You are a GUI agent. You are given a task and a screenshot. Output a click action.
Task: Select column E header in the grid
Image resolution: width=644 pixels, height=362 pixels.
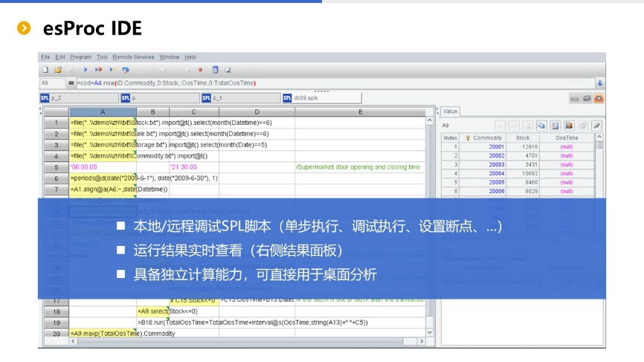click(360, 111)
